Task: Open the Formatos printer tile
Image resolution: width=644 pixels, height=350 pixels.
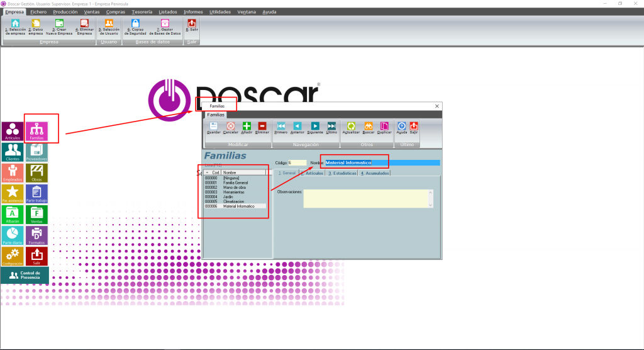Action: click(x=36, y=235)
